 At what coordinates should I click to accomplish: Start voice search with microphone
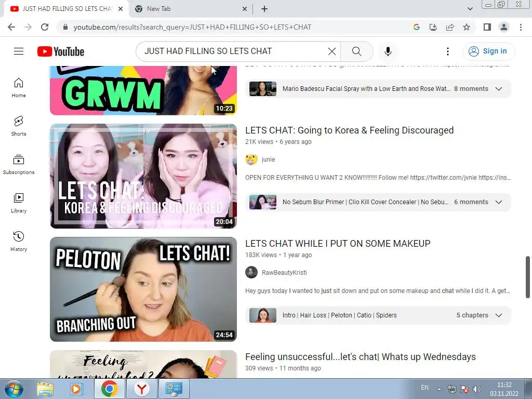pyautogui.click(x=388, y=51)
